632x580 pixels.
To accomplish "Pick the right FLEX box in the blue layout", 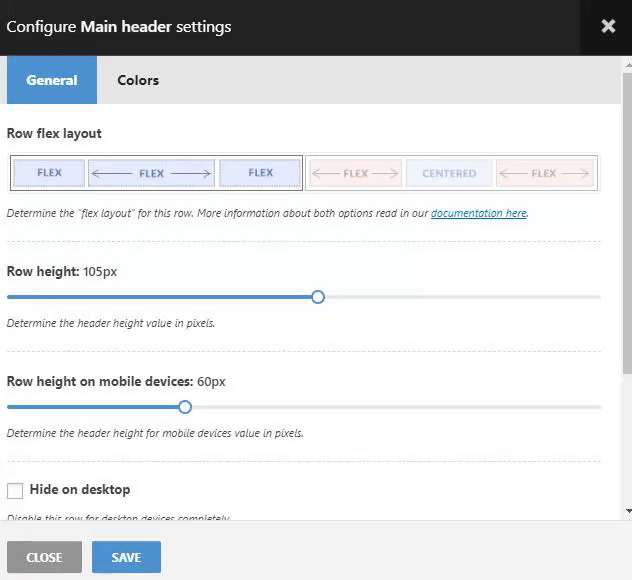I will pos(260,173).
